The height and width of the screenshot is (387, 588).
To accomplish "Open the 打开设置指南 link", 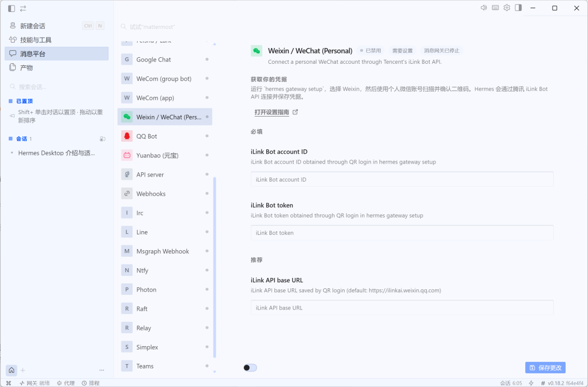I will 272,112.
